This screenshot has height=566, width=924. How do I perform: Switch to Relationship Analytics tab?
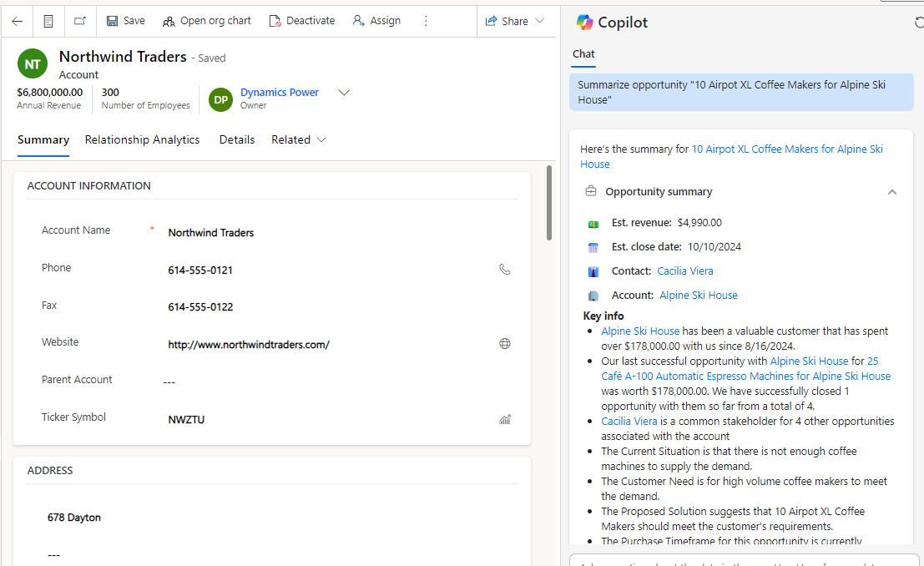pos(142,139)
